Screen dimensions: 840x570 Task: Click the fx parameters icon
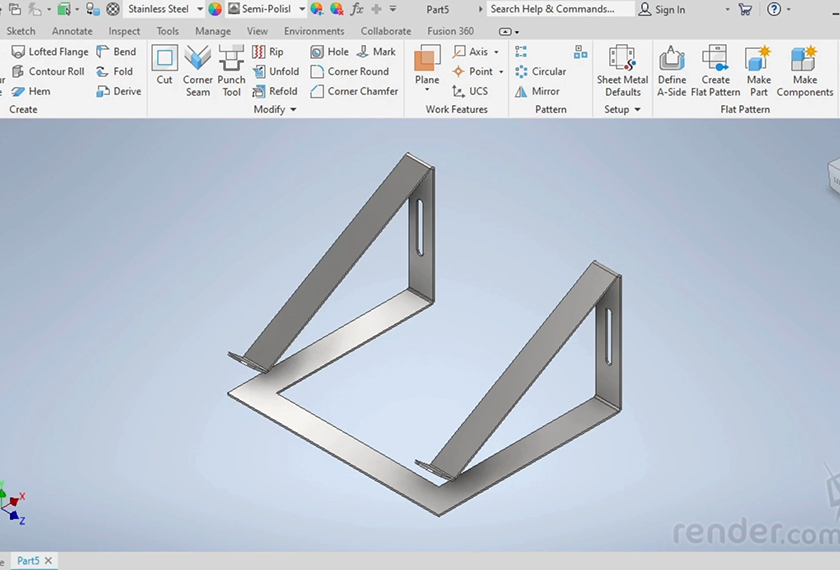[x=356, y=9]
